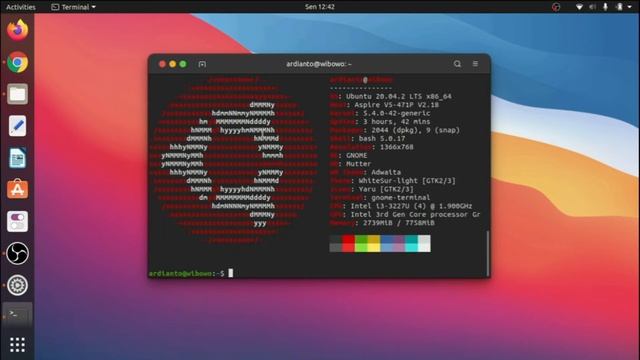Viewport: 640px width, 360px height.
Task: Click the text 'gnome-terminal'
Action: coord(400,198)
